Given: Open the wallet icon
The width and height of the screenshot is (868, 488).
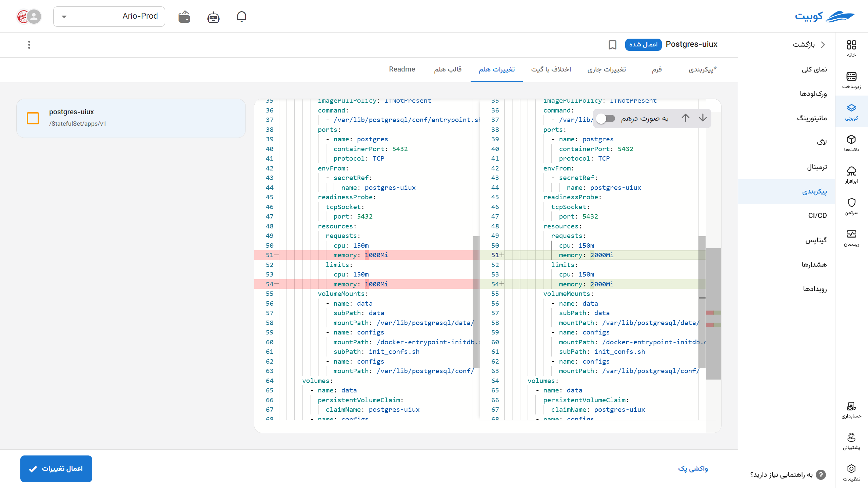Looking at the screenshot, I should [184, 16].
